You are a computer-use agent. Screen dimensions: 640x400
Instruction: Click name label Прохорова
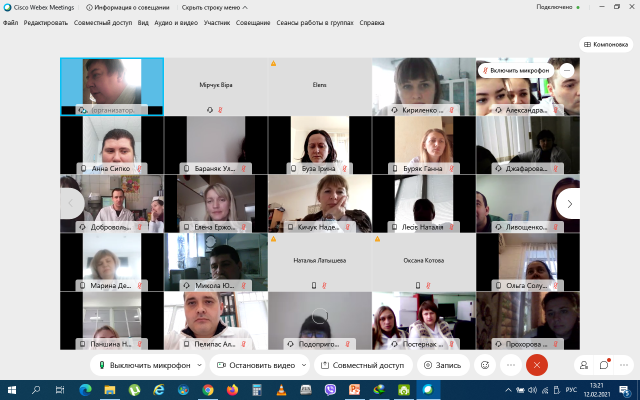click(527, 344)
